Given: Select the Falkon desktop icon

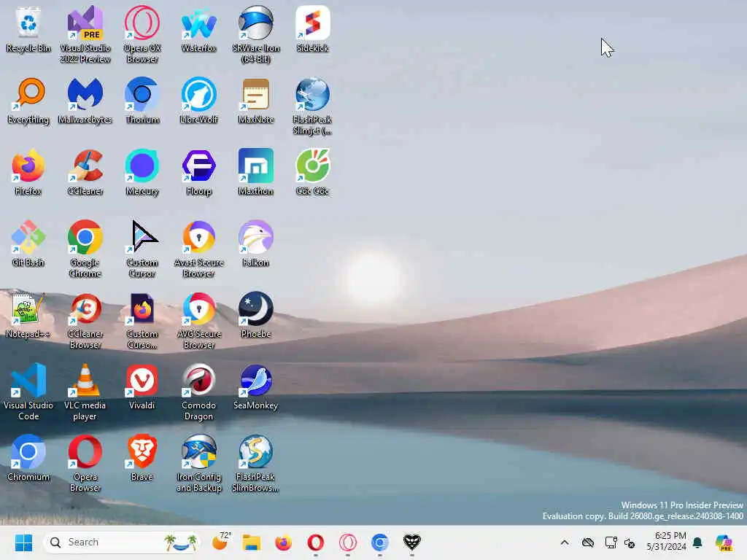Looking at the screenshot, I should [256, 244].
